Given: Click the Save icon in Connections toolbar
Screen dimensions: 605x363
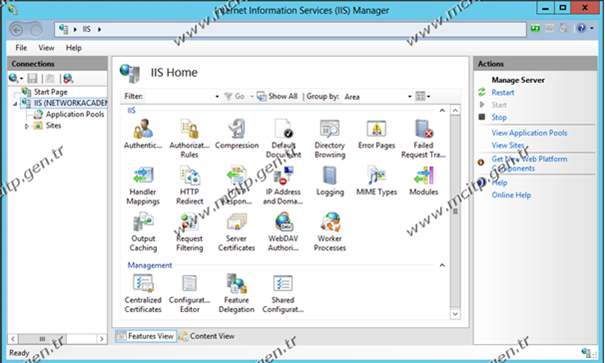Looking at the screenshot, I should tap(32, 79).
